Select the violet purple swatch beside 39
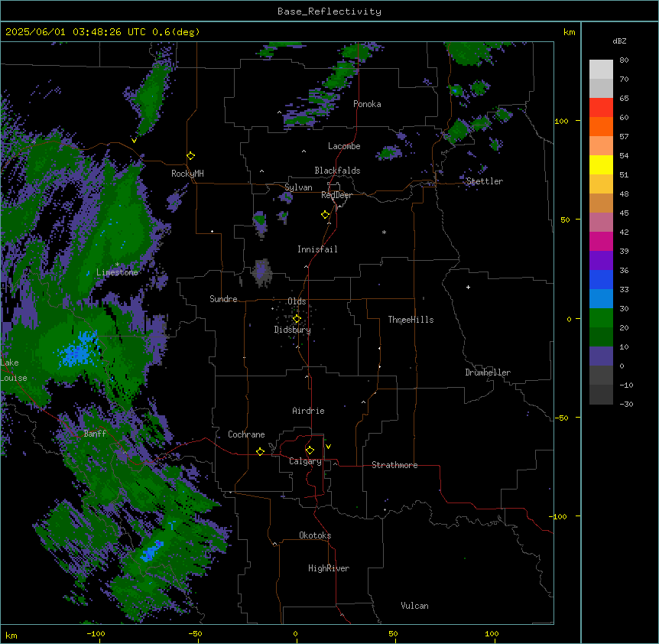659x644 pixels. point(601,261)
